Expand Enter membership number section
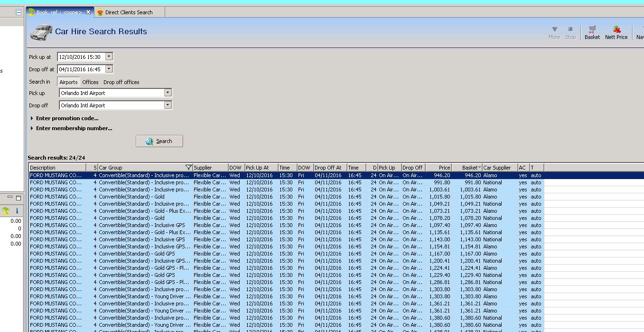This screenshot has width=644, height=332. coord(74,128)
